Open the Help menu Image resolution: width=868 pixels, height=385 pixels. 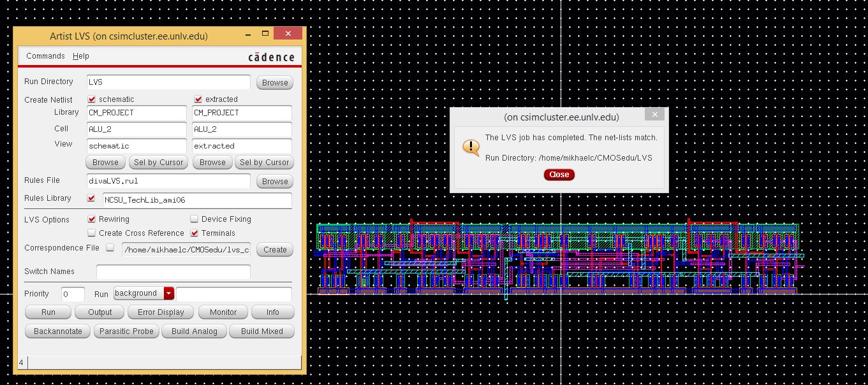click(81, 56)
